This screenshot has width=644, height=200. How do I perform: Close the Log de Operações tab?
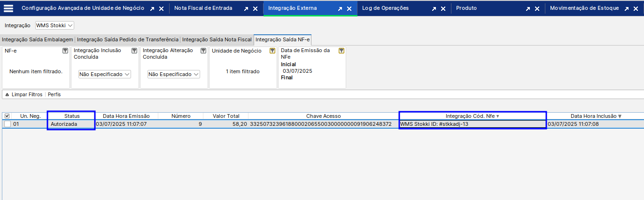pos(443,9)
